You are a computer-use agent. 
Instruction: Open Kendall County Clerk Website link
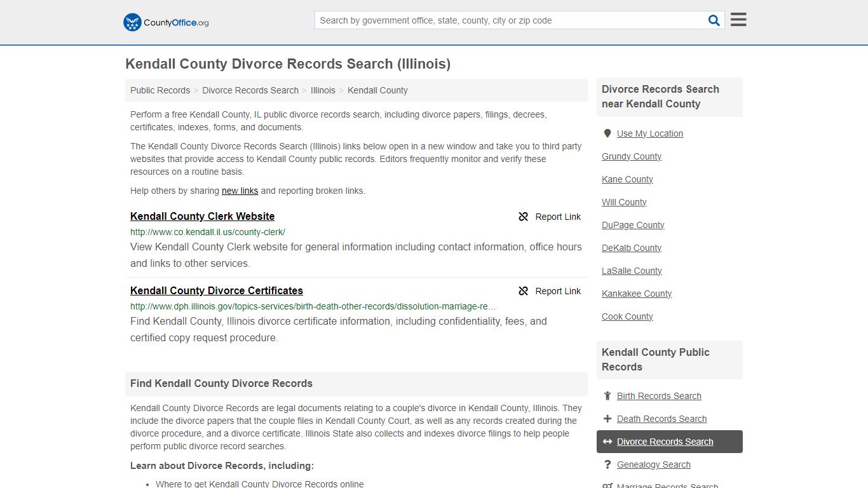pos(202,216)
